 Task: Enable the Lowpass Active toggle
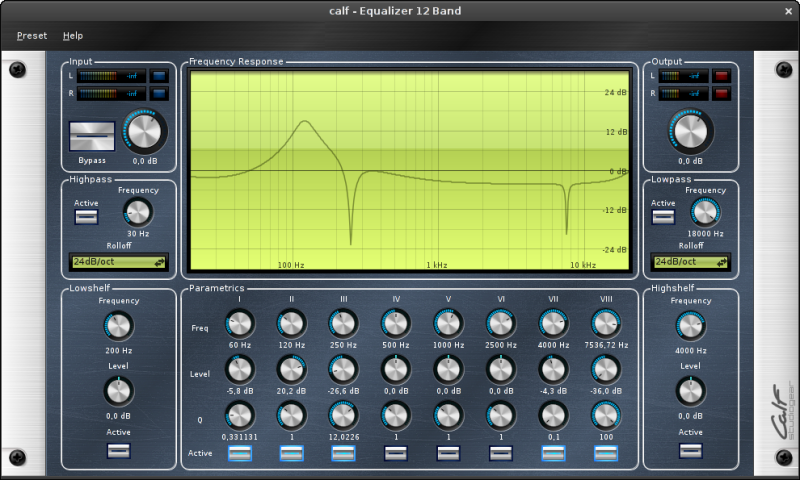coord(663,217)
